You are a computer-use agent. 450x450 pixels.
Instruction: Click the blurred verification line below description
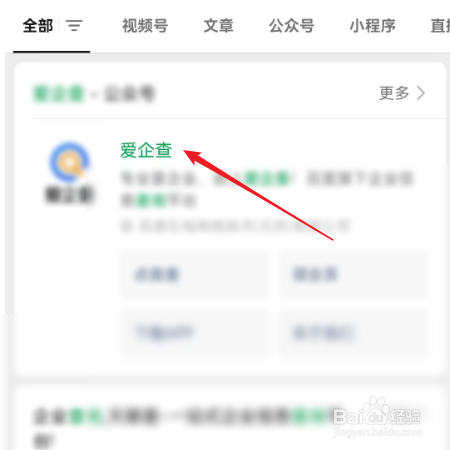click(x=235, y=226)
